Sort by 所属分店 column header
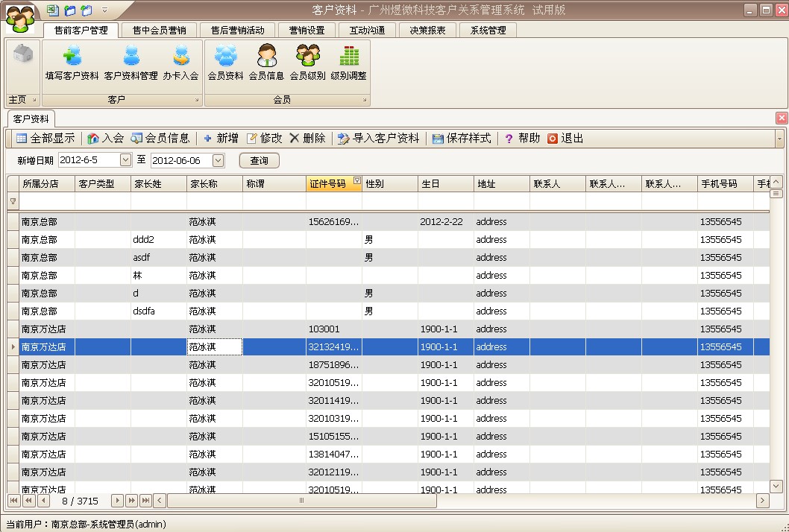789x532 pixels. (47, 183)
